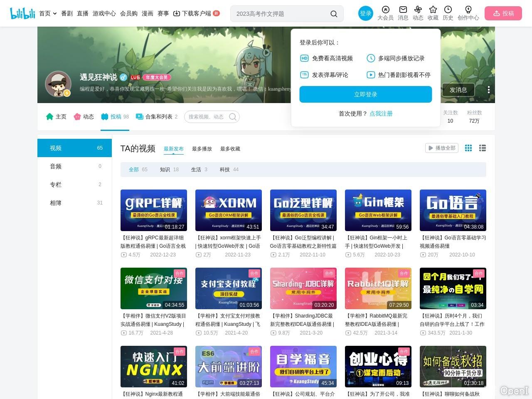Open the 消息 messages icon

pos(403,10)
